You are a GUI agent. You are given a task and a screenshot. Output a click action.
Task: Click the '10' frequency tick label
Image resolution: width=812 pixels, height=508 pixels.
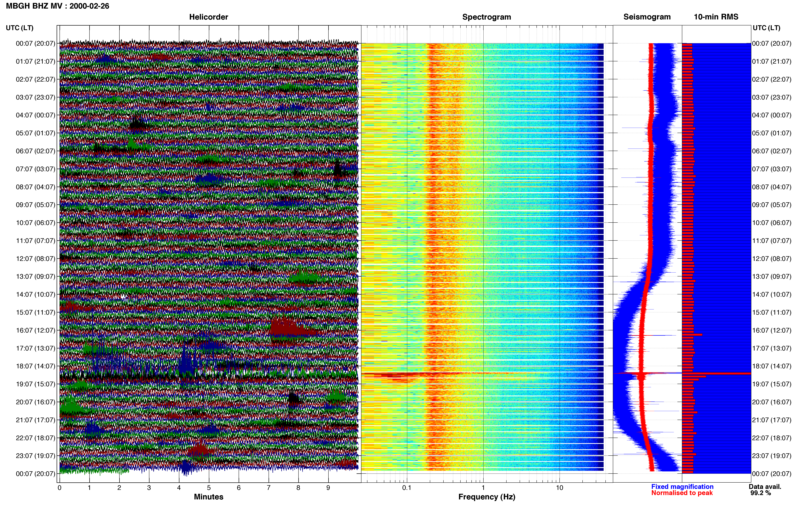coord(559,488)
